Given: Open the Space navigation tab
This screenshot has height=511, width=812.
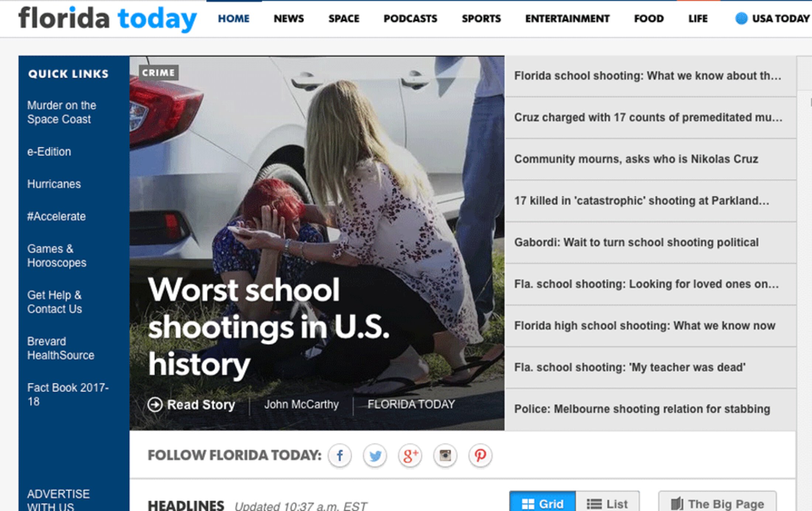Looking at the screenshot, I should [344, 18].
